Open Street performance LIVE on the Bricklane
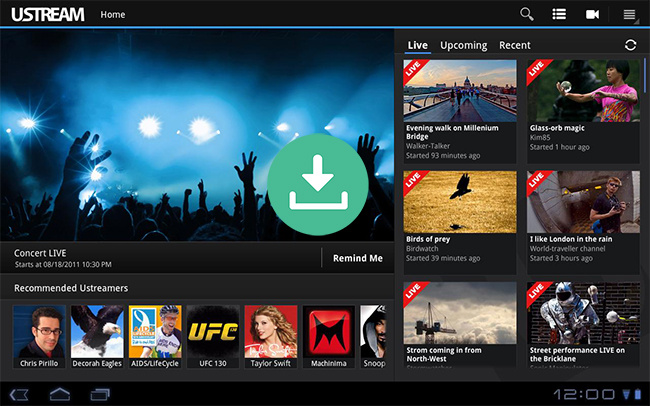 coord(583,324)
